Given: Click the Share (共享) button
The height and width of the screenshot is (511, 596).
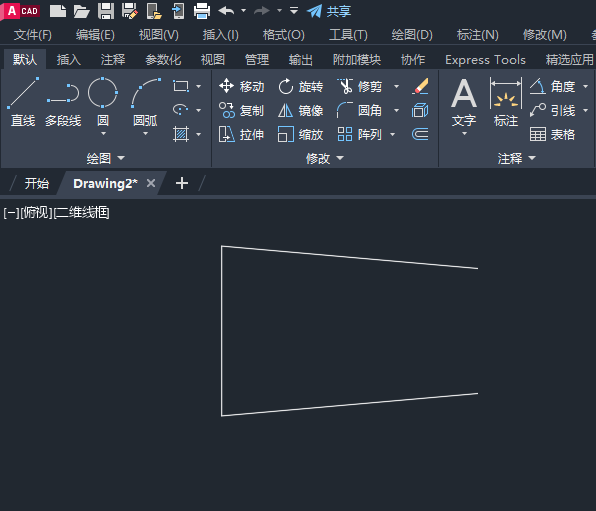Looking at the screenshot, I should click(x=329, y=11).
